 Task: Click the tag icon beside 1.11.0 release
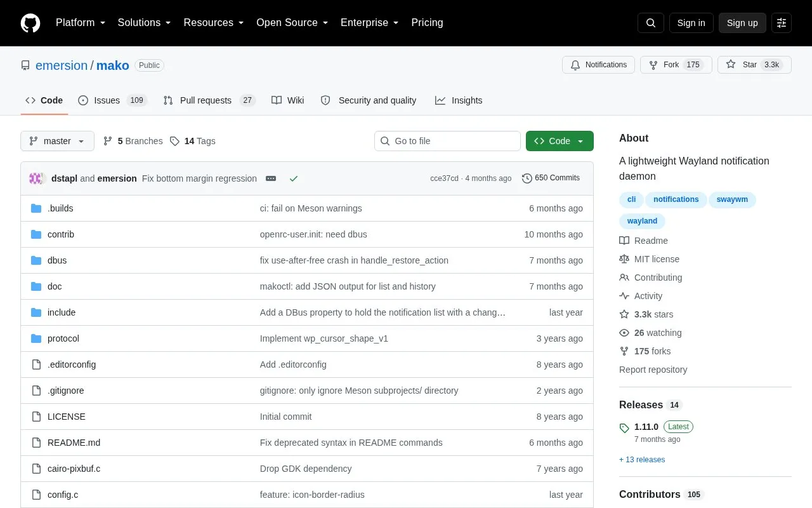click(624, 427)
